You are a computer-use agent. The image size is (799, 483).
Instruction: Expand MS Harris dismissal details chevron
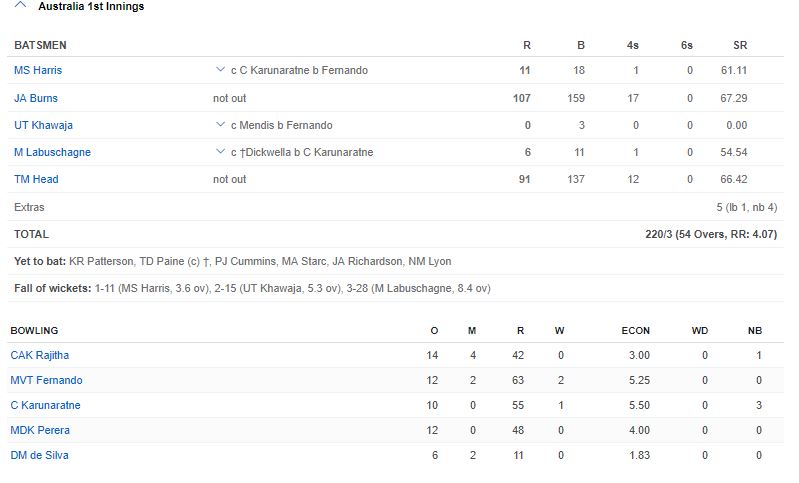[x=220, y=71]
